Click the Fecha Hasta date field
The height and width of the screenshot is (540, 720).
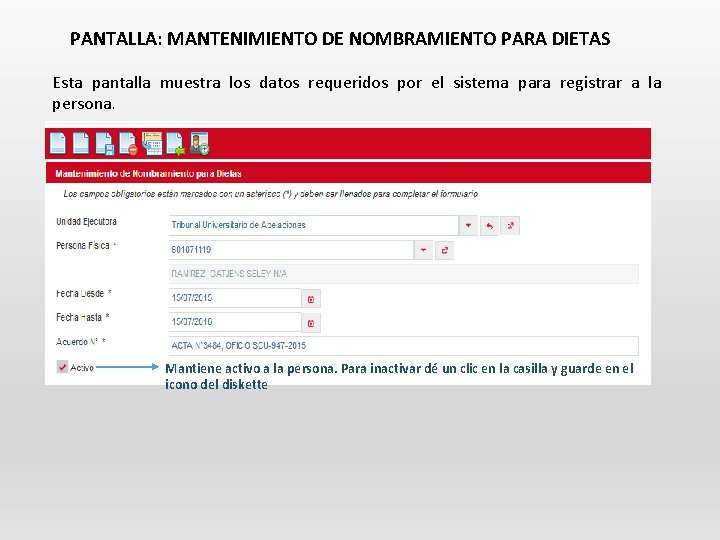tap(235, 322)
